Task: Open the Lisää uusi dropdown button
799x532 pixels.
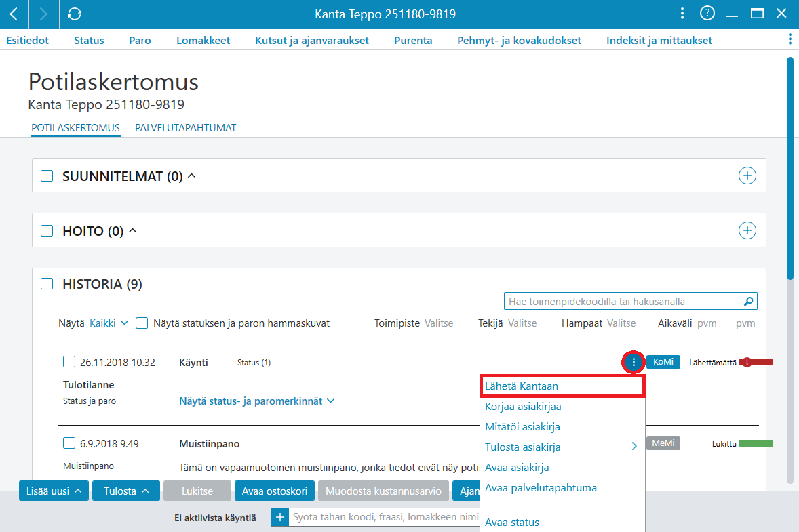Action: click(x=54, y=491)
